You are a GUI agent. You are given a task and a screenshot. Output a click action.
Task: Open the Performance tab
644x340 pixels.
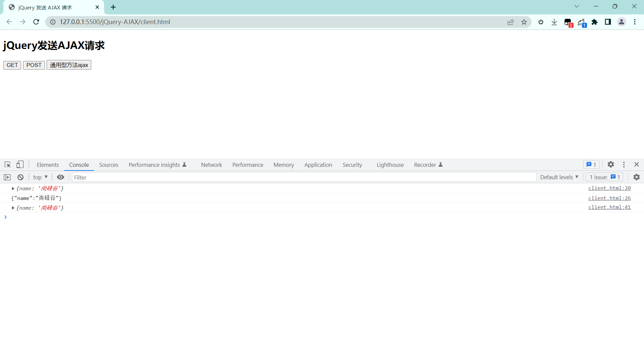248,165
